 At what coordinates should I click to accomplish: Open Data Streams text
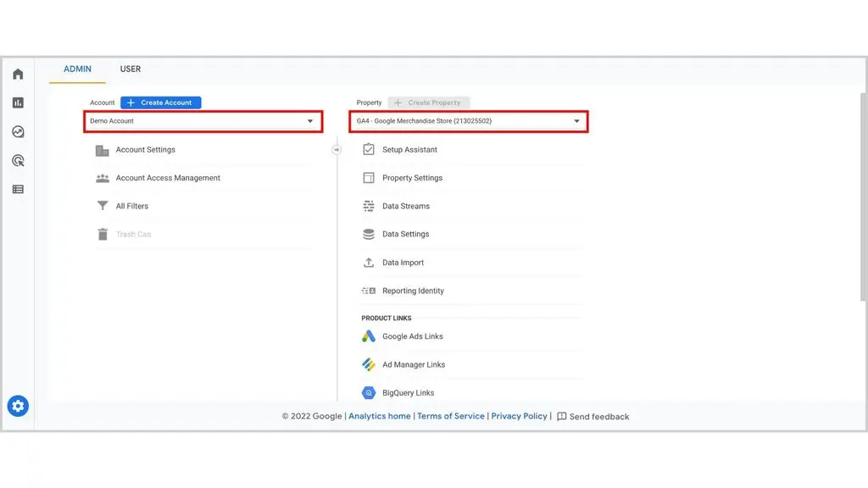coord(406,206)
